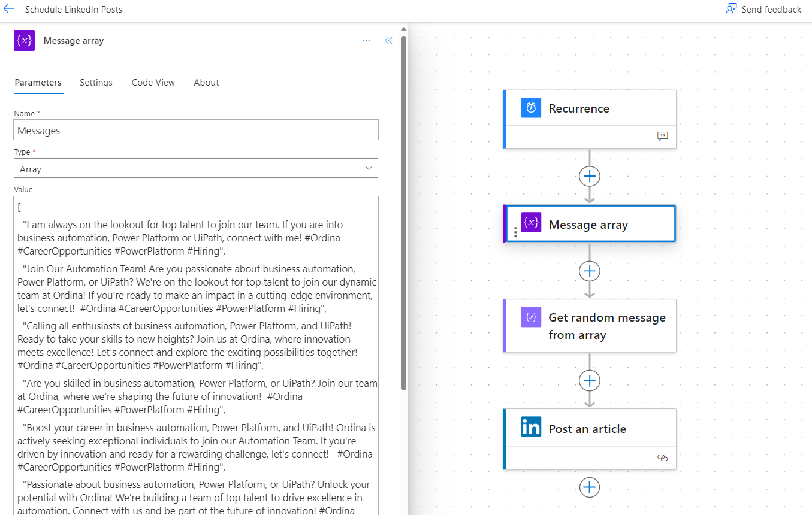Screen dimensions: 812x515
Task: Click the purple variable icon on Message array card
Action: click(531, 223)
